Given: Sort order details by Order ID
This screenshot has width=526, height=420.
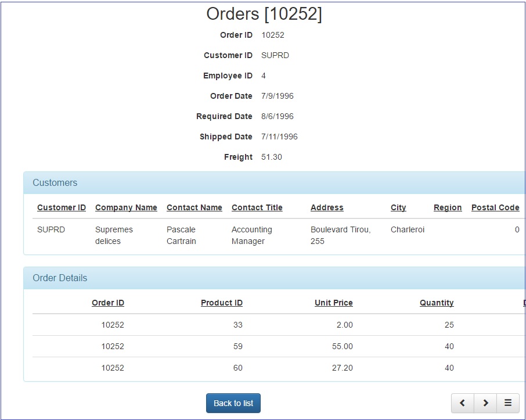Looking at the screenshot, I should 107,303.
